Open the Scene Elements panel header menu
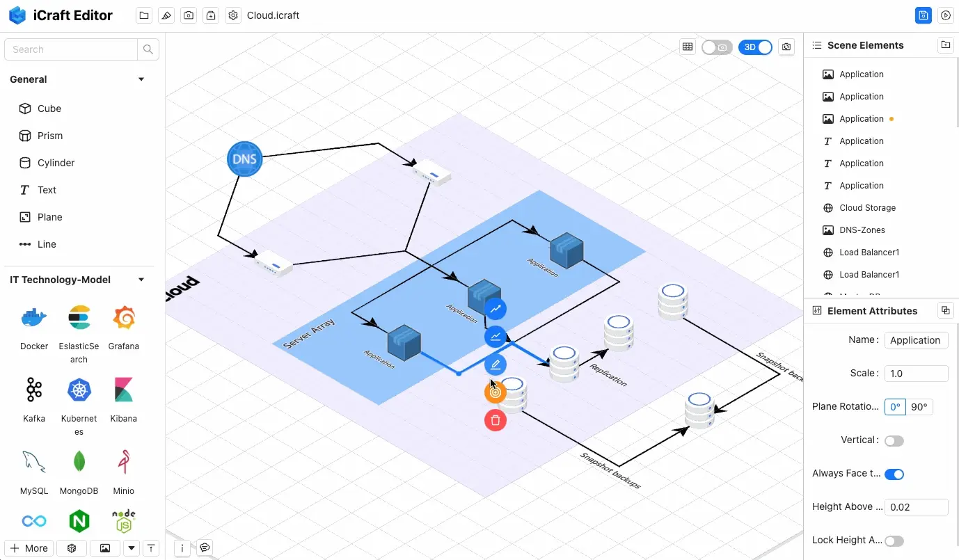 (945, 45)
